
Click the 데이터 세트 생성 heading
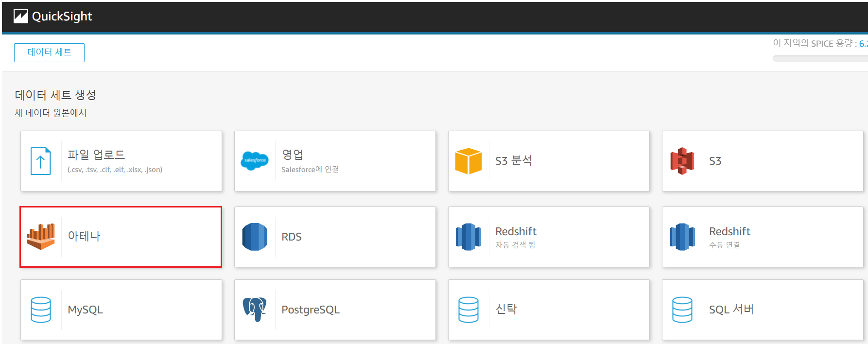pyautogui.click(x=55, y=95)
